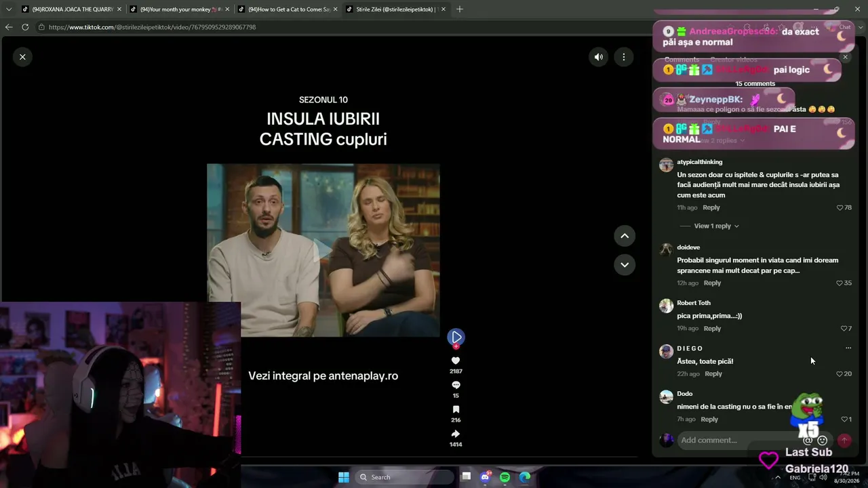
Task: Expand the browser tab search dropdown
Action: point(9,9)
